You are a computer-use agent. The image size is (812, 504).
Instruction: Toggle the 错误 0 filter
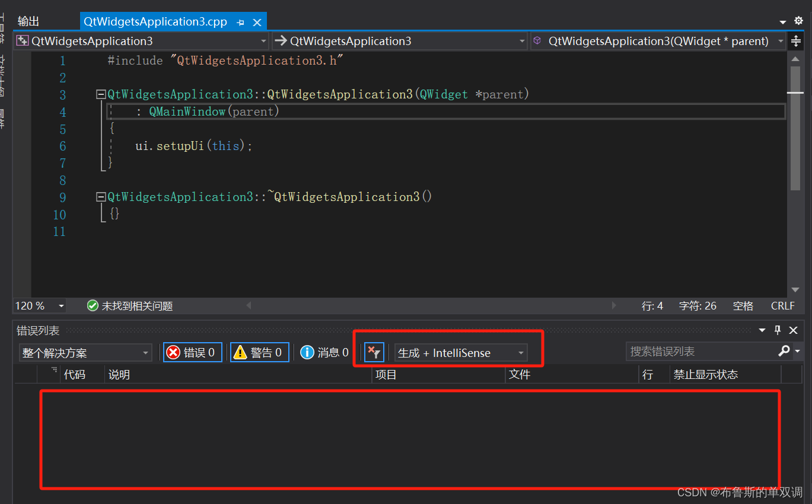coord(192,352)
